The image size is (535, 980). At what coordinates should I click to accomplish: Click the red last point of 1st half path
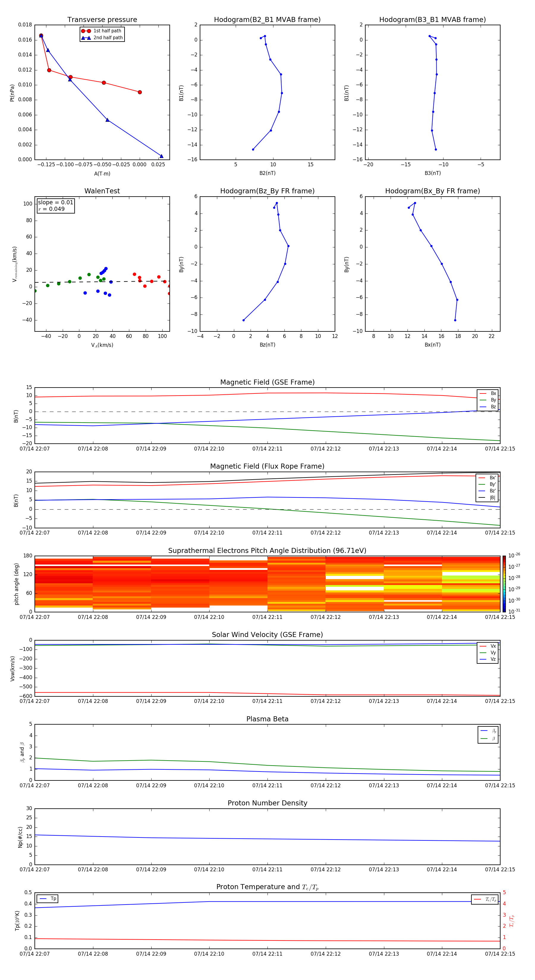tap(140, 92)
